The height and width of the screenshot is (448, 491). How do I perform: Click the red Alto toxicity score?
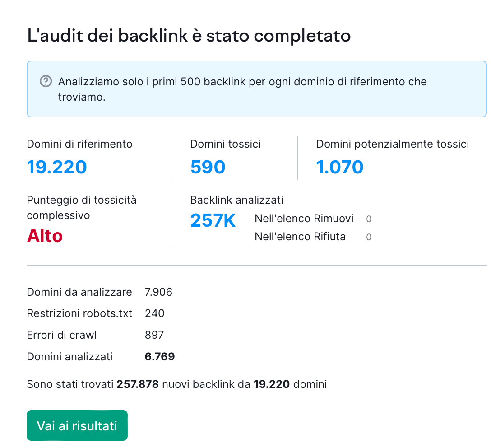coord(45,236)
